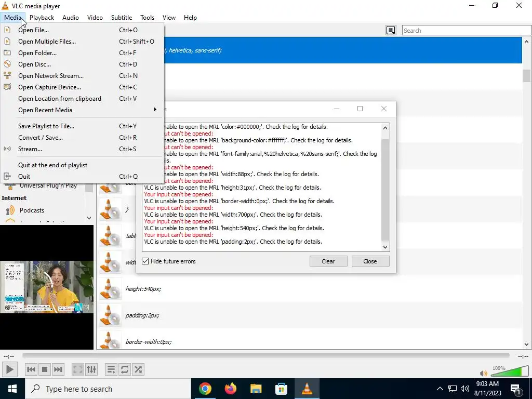Click errors dialog scrollbar down arrow
The width and height of the screenshot is (532, 399).
pyautogui.click(x=385, y=247)
